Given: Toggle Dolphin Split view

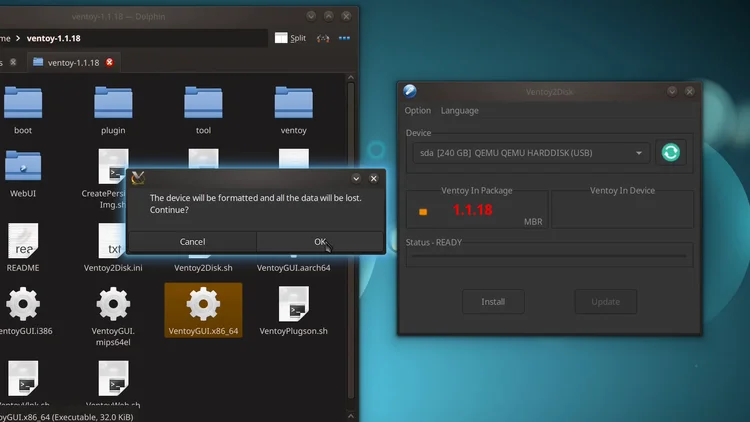Looking at the screenshot, I should click(x=290, y=38).
